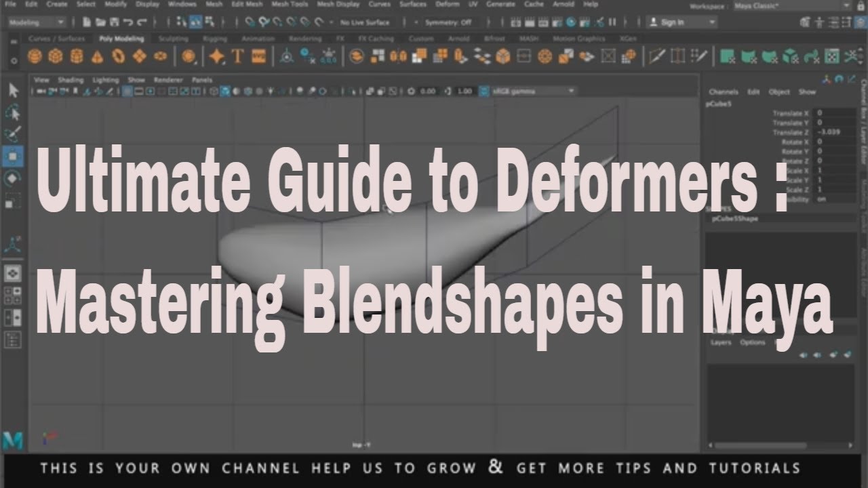Open the Deform menu
868x488 pixels.
tap(448, 4)
